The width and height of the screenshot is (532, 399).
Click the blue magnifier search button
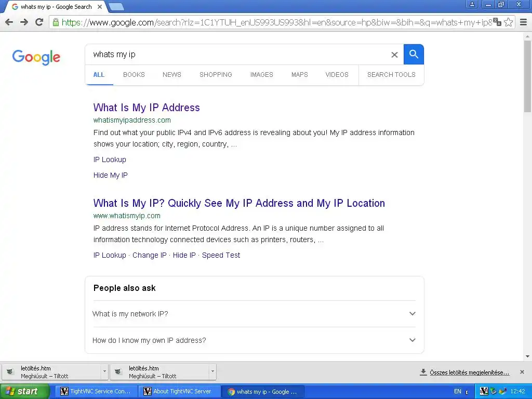point(414,54)
